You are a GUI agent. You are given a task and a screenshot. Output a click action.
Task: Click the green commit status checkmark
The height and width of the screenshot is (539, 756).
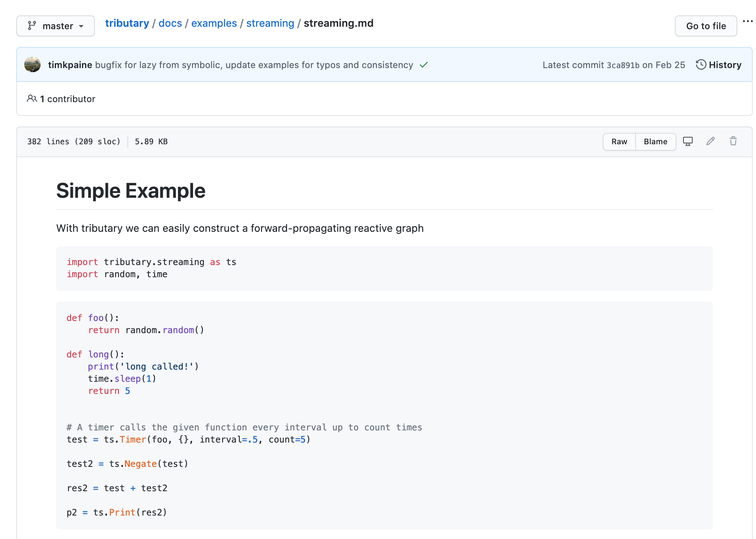coord(424,65)
